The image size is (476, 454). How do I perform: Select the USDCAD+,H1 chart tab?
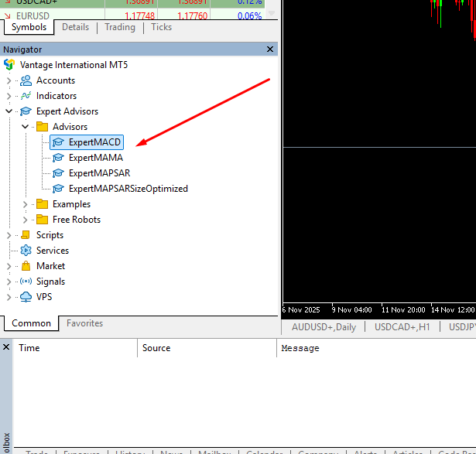pos(402,327)
